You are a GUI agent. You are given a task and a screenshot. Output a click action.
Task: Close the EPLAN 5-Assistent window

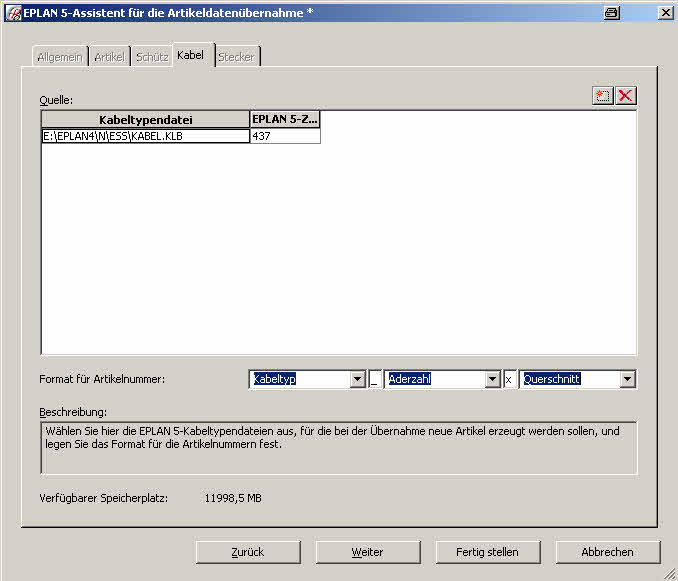666,13
